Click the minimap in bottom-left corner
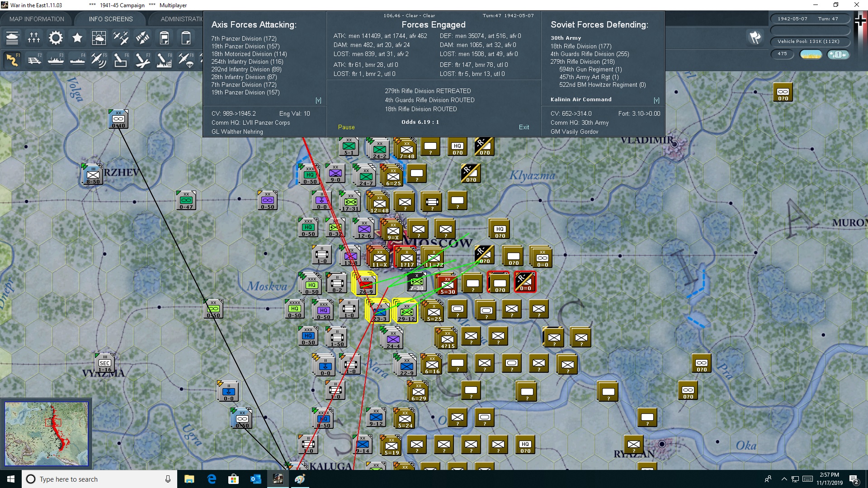 pyautogui.click(x=46, y=433)
